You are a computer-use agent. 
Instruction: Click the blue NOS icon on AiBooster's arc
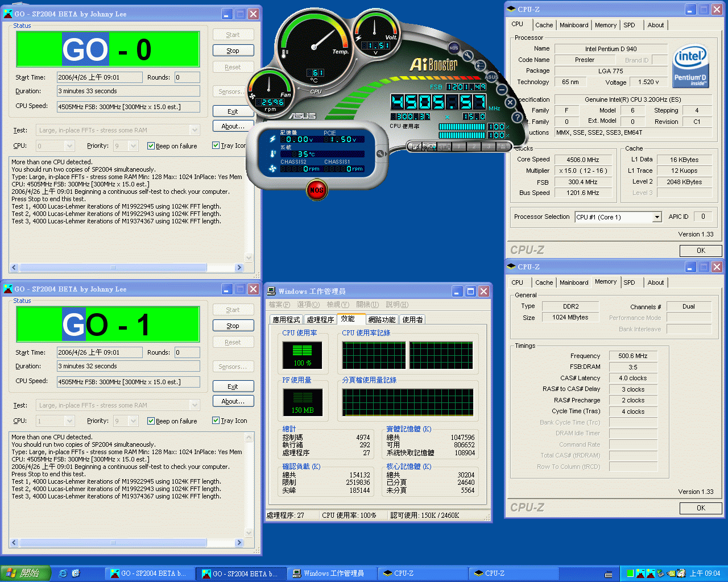point(453,48)
